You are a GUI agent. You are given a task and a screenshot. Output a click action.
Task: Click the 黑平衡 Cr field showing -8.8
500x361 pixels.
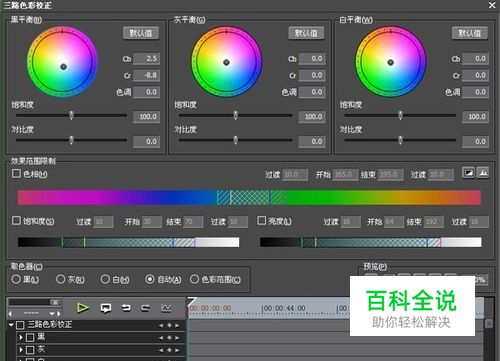coord(146,75)
